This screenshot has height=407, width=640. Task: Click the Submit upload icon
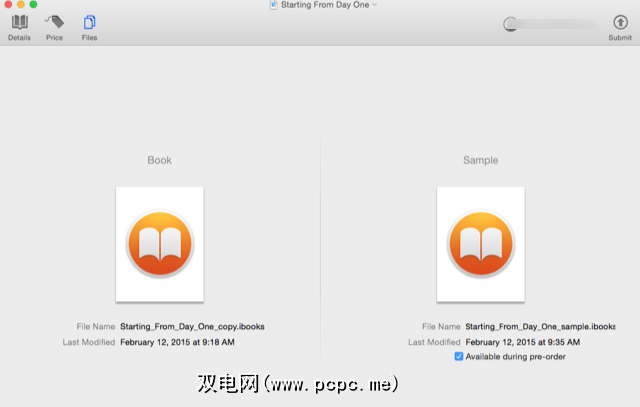(620, 22)
